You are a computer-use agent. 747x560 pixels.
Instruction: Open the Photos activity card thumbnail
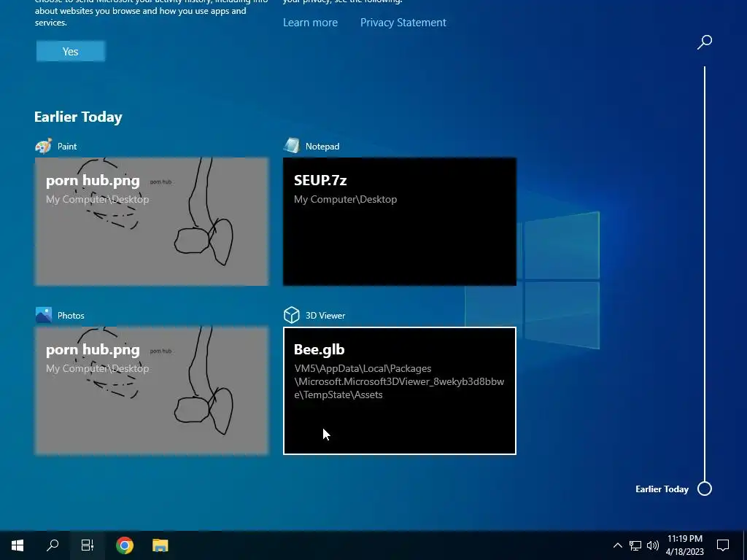click(152, 391)
